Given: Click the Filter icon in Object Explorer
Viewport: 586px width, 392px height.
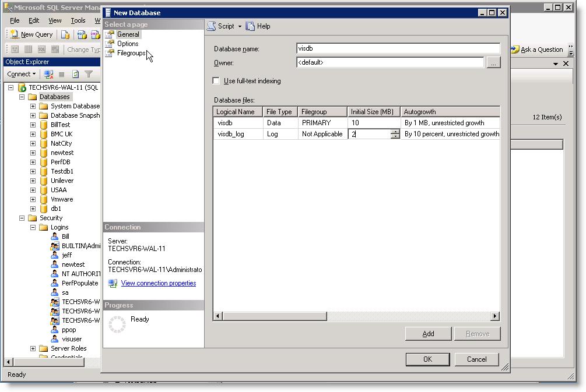Looking at the screenshot, I should coord(89,74).
